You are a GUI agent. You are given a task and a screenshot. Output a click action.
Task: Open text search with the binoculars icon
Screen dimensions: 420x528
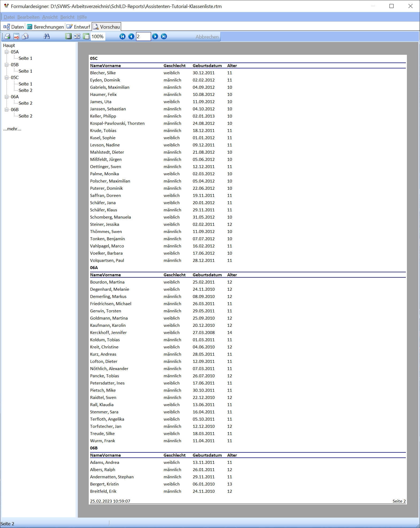click(47, 36)
